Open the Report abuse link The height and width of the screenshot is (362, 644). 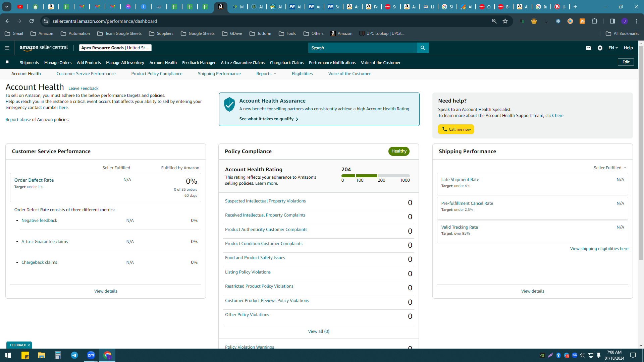(x=18, y=120)
